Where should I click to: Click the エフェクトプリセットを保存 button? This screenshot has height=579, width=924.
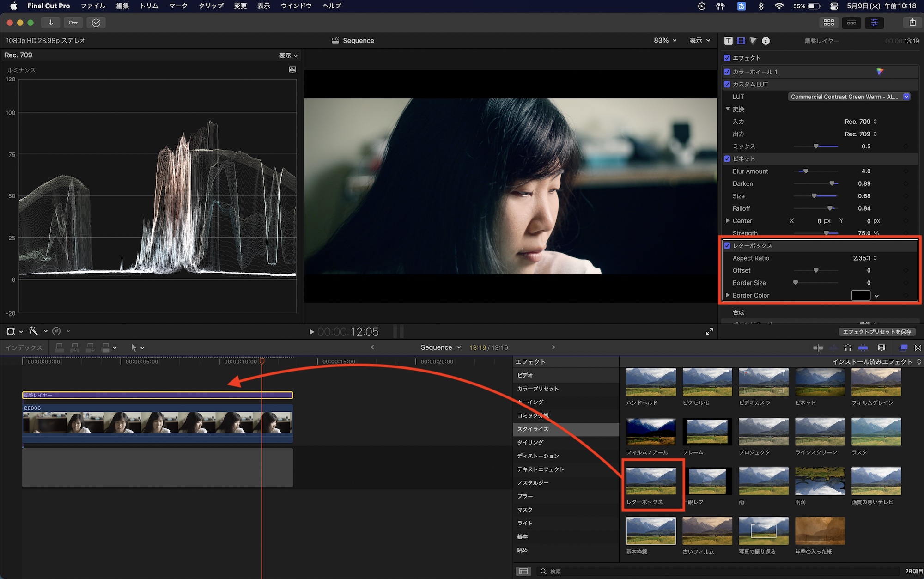876,331
